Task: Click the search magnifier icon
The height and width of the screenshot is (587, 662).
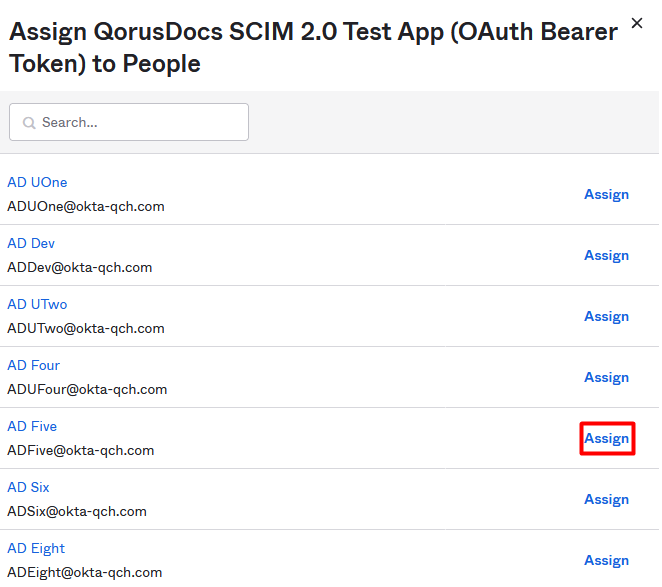Action: [x=29, y=122]
